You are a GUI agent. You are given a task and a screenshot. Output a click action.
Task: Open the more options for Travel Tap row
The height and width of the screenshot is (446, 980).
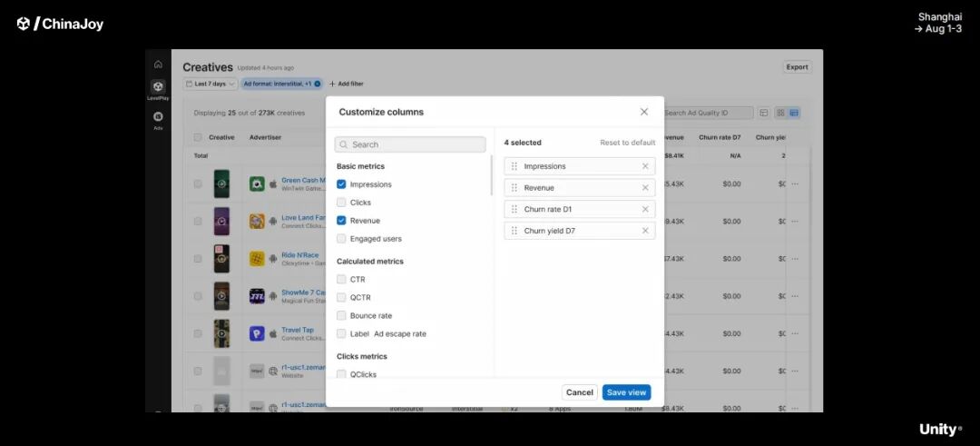pos(795,334)
